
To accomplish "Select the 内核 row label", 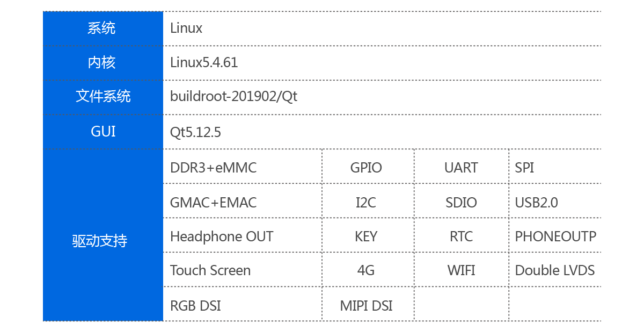I will (103, 63).
